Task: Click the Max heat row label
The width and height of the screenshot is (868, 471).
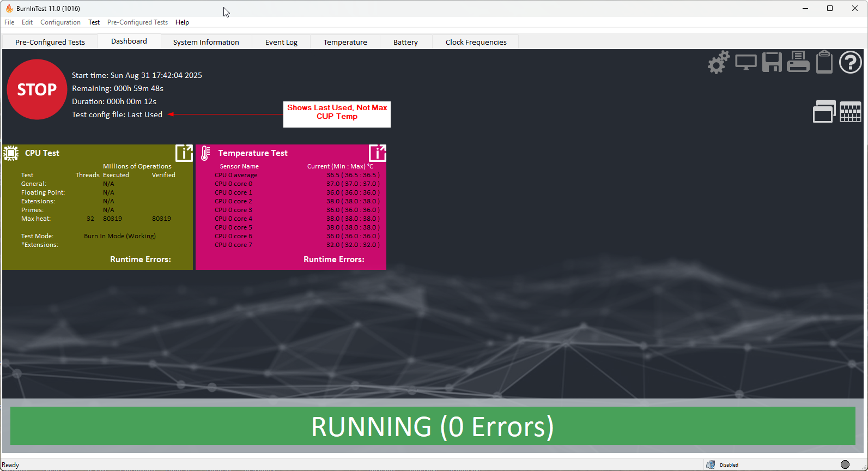Action: (36, 219)
